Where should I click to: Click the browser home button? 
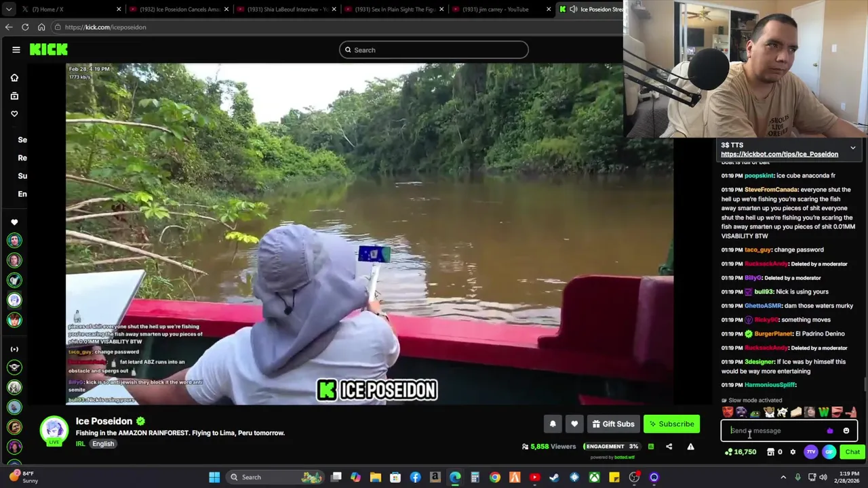coord(41,27)
